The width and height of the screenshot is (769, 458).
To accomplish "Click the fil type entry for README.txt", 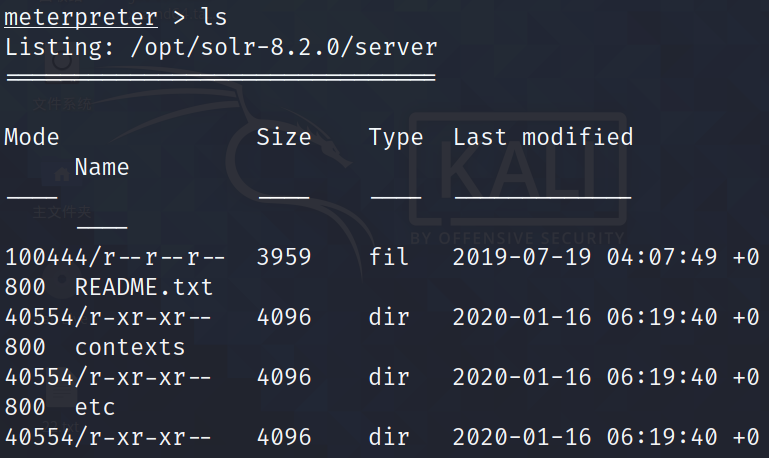I will 388,256.
